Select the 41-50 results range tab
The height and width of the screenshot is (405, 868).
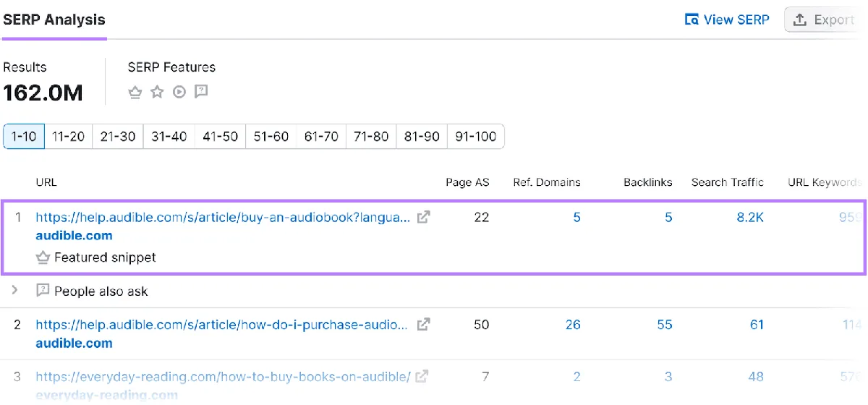(221, 136)
